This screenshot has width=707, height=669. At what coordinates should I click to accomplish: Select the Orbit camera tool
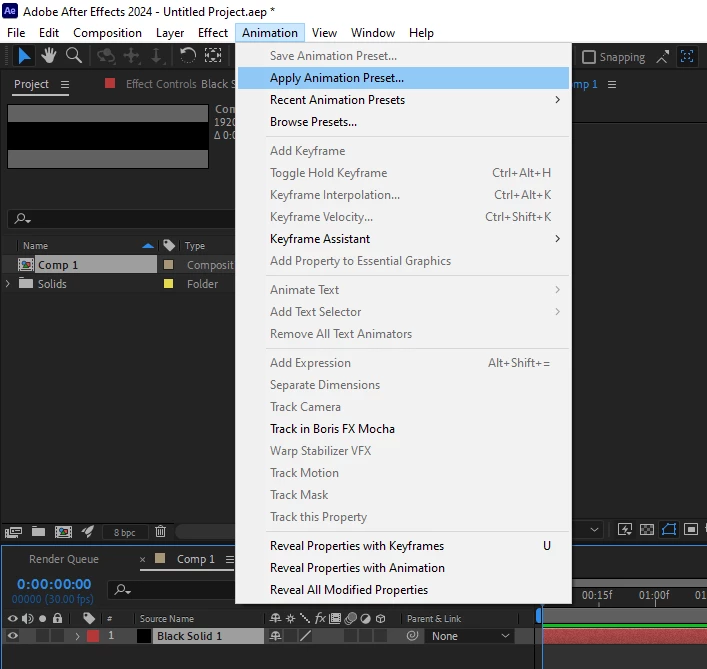coord(106,56)
